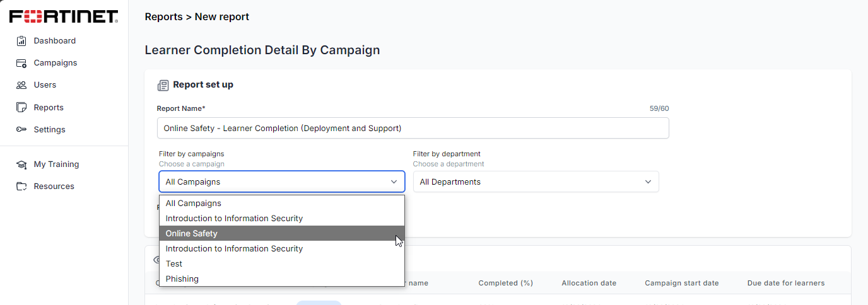868x305 pixels.
Task: Click the My Training graduation cap icon
Action: point(21,164)
